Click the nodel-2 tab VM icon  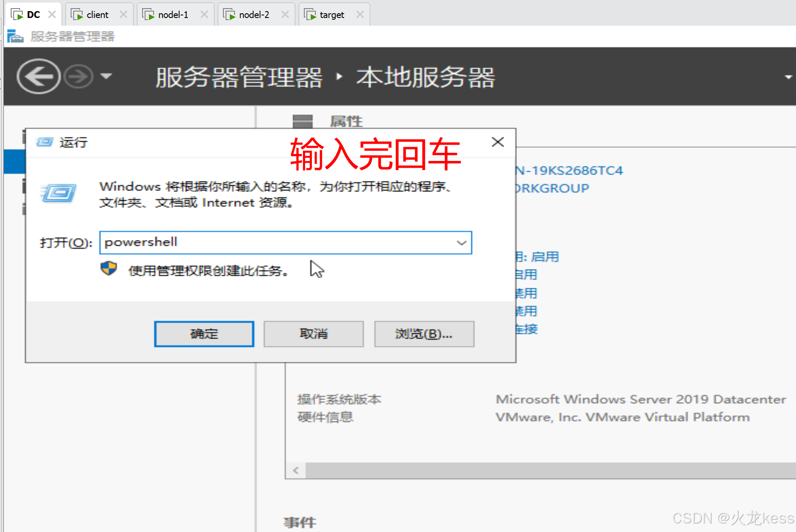pyautogui.click(x=229, y=15)
